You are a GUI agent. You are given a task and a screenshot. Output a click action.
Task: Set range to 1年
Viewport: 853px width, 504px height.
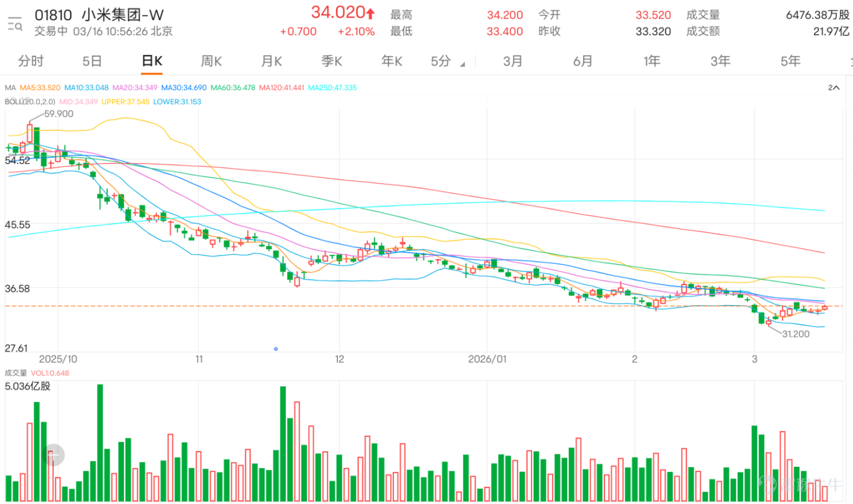(652, 61)
